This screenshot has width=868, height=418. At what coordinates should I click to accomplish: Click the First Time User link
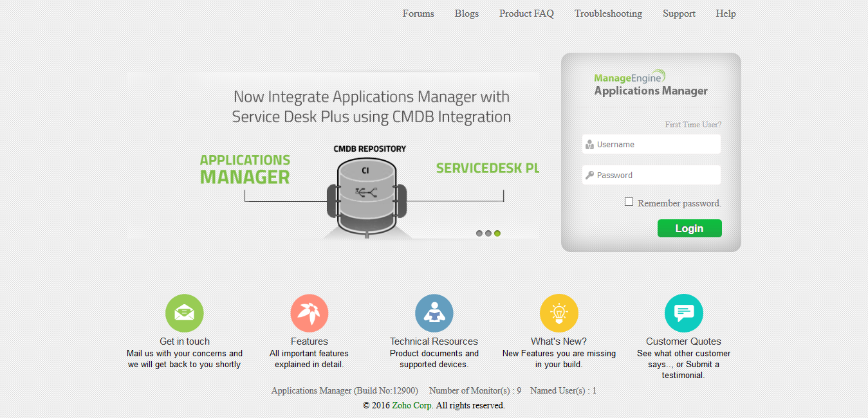(x=693, y=125)
